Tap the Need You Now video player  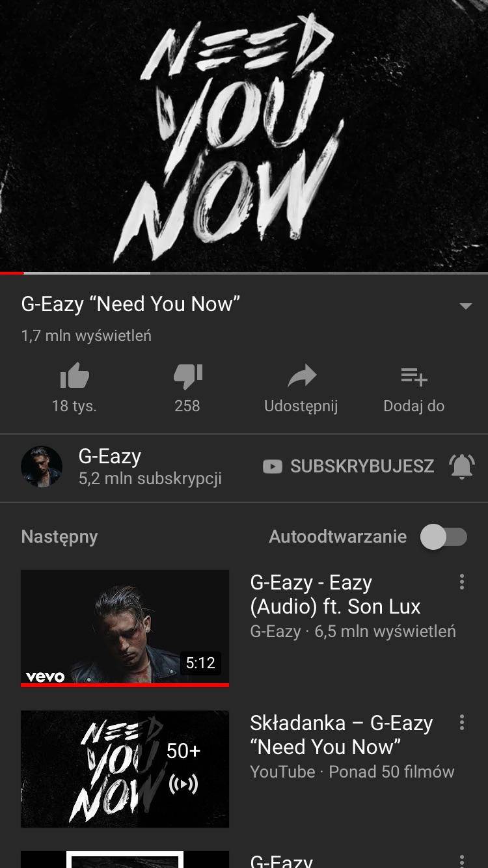tap(244, 135)
